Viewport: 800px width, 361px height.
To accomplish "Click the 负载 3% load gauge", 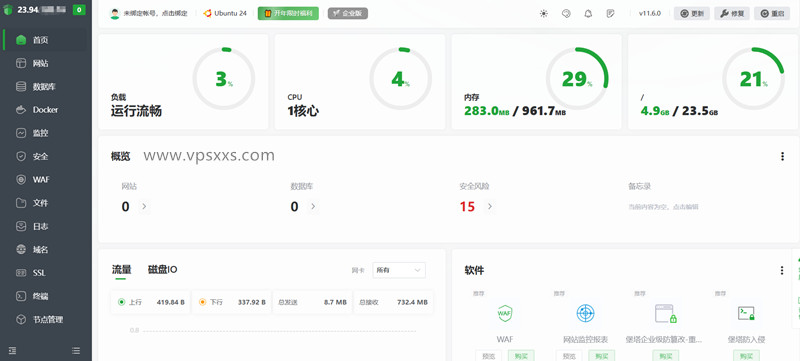I will click(x=223, y=79).
